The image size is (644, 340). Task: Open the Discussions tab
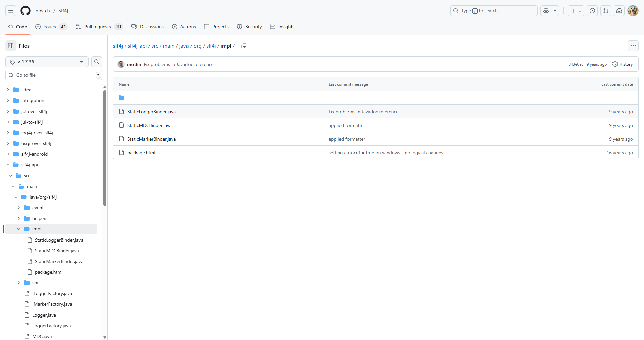click(148, 27)
